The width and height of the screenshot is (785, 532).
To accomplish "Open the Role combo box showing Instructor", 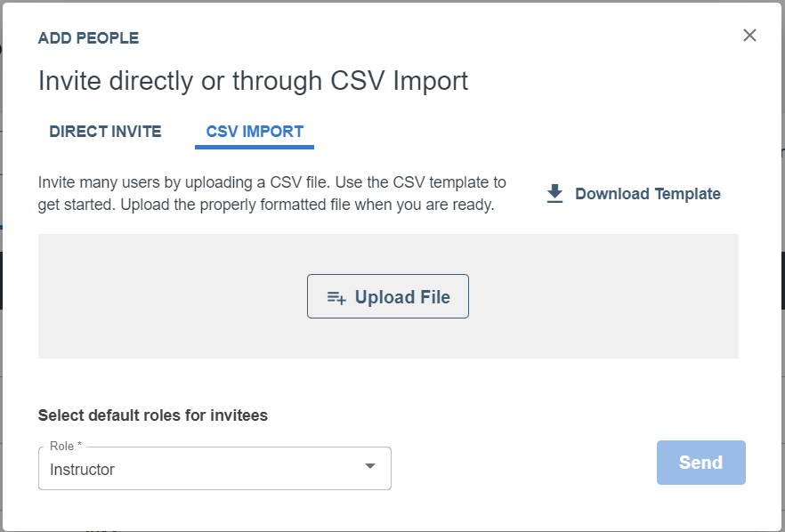I will pos(214,469).
